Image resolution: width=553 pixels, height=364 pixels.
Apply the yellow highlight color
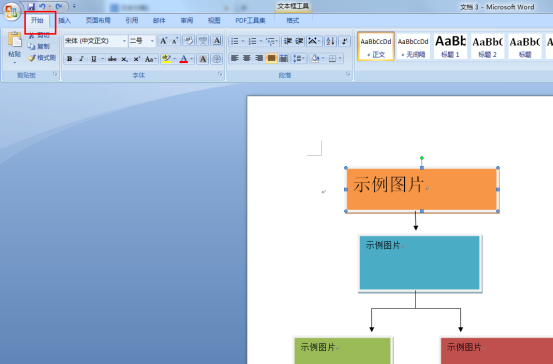[x=166, y=59]
